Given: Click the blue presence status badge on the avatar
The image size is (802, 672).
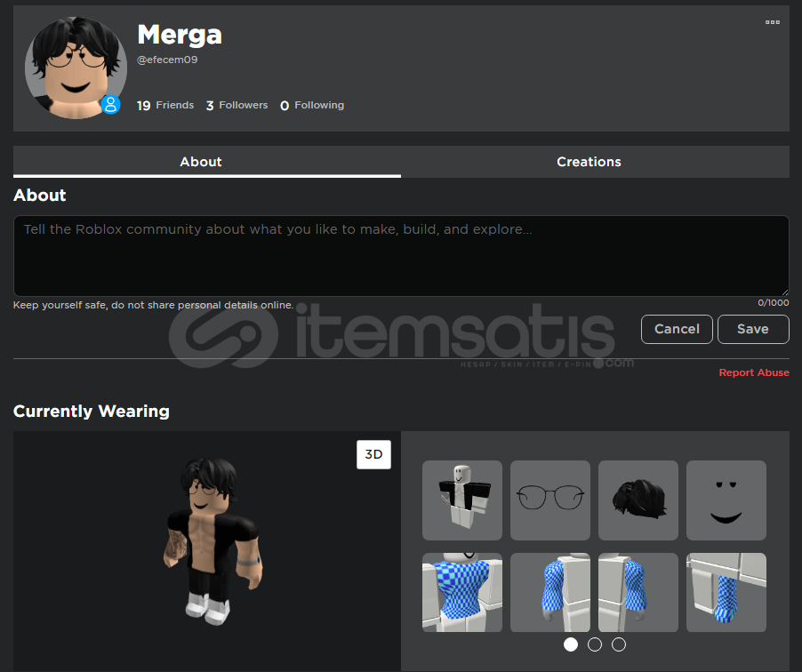Looking at the screenshot, I should pos(110,104).
